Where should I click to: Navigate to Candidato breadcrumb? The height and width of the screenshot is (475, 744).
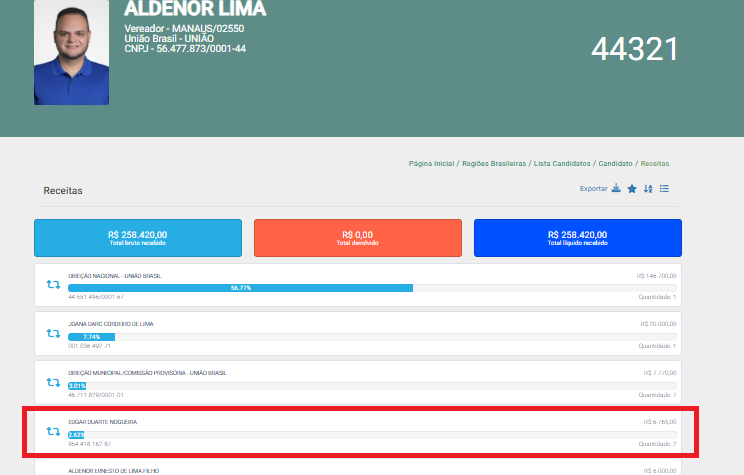click(x=615, y=163)
